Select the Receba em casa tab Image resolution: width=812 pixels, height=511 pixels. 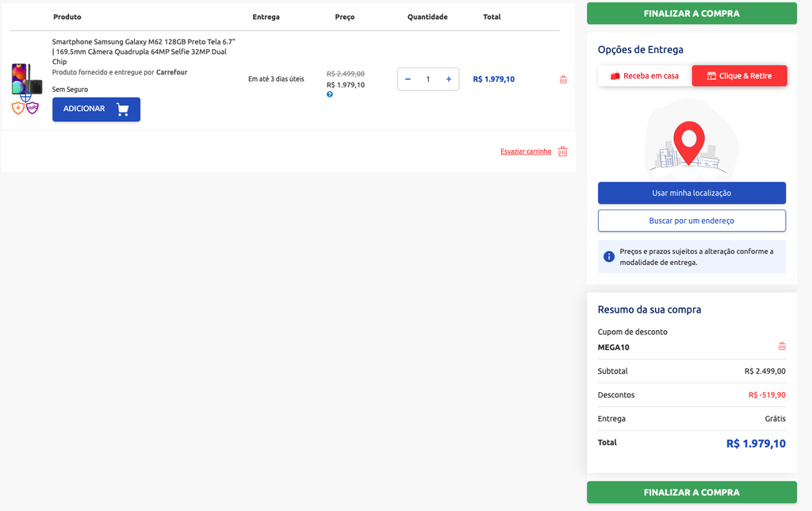pos(645,75)
